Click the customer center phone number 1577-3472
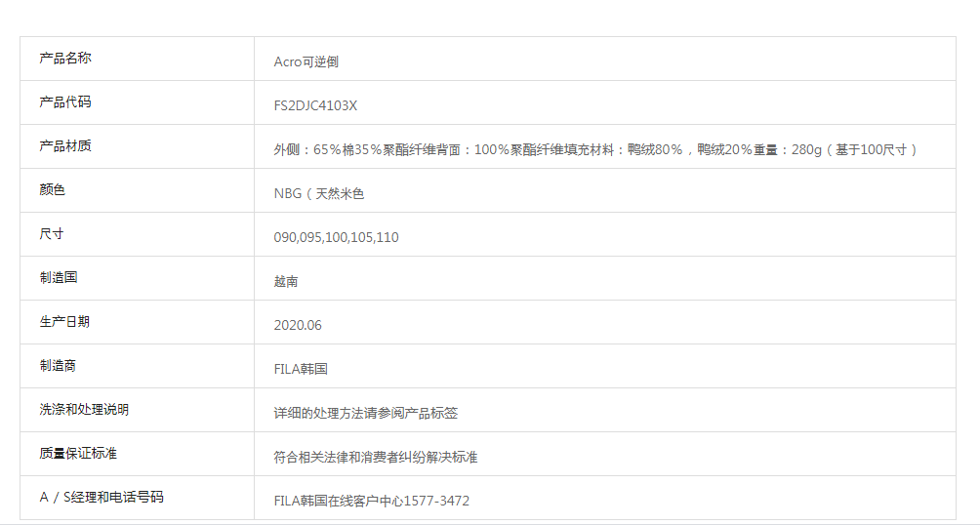Image resolution: width=980 pixels, height=525 pixels. tap(439, 501)
